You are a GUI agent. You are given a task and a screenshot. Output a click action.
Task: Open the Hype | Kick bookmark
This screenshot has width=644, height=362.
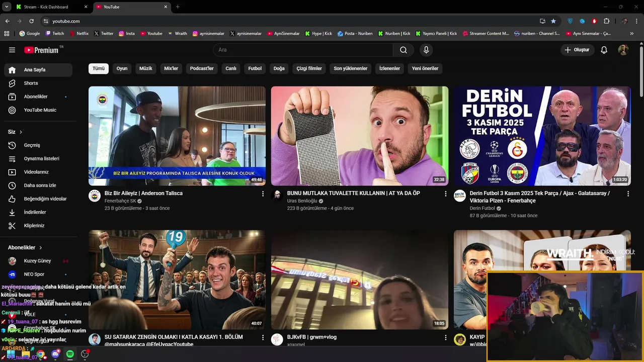318,34
